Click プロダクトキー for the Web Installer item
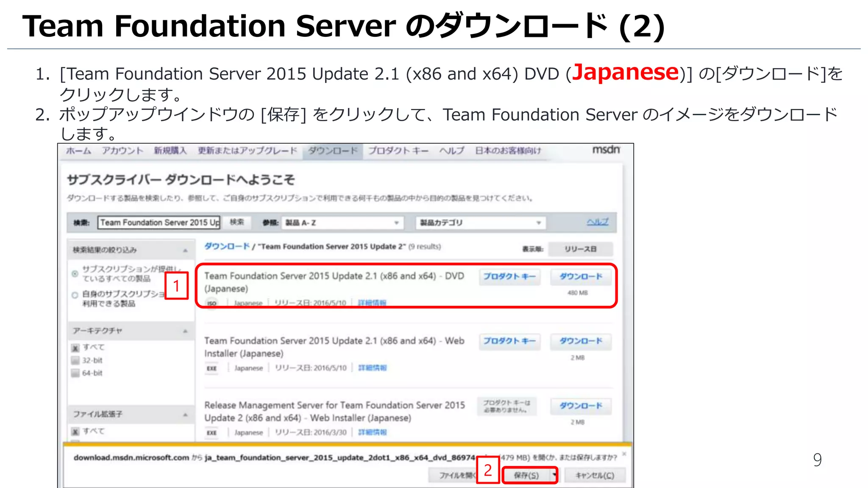Image resolution: width=868 pixels, height=488 pixels. [x=510, y=341]
